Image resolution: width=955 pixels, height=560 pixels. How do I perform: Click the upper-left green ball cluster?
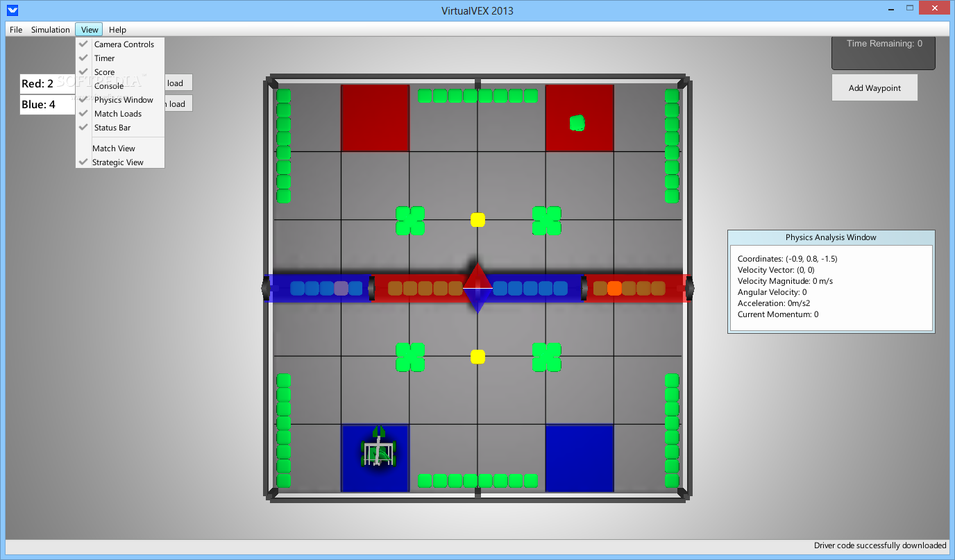(x=410, y=221)
